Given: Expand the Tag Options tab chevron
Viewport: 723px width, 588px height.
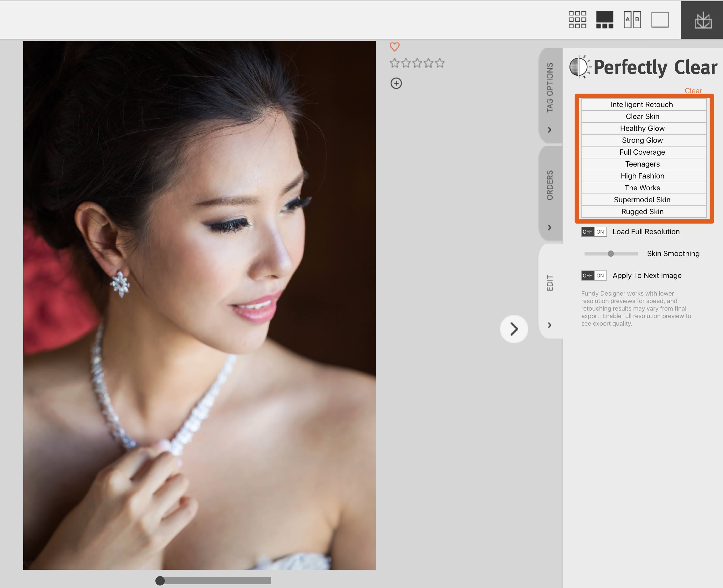Looking at the screenshot, I should coord(549,130).
